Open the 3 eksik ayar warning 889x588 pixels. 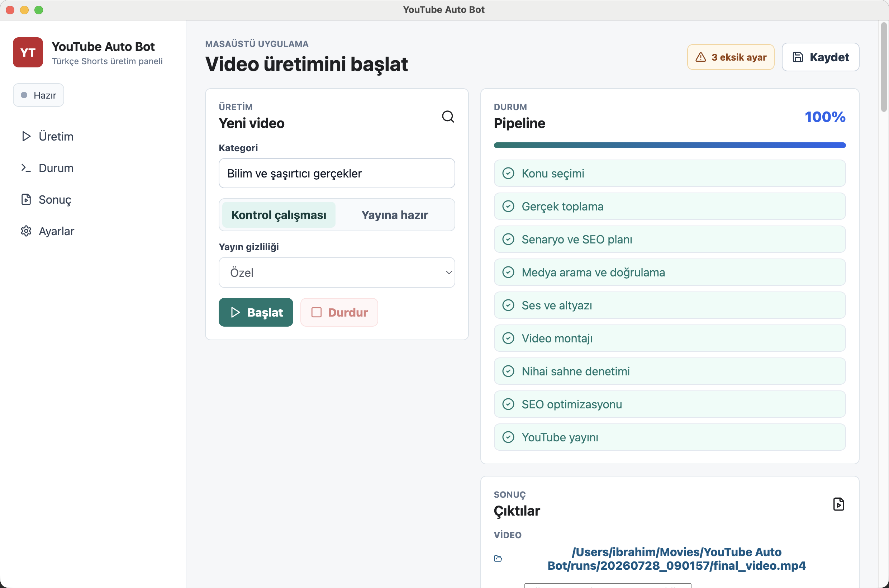(731, 57)
